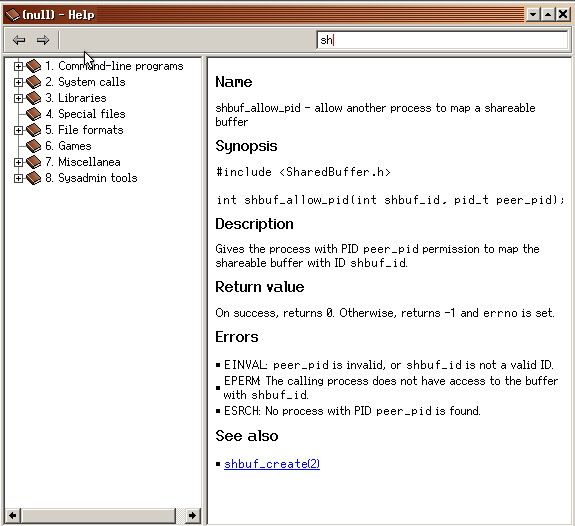Click the book icon for Miscellanea
This screenshot has width=575, height=526.
click(33, 162)
